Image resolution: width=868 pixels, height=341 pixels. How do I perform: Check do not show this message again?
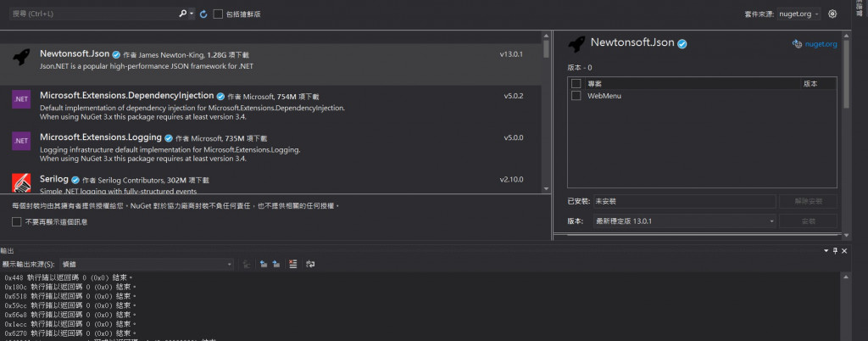(x=17, y=222)
